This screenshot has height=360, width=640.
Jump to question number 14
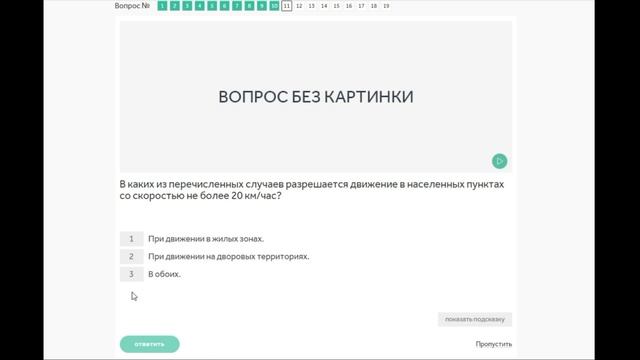[324, 6]
